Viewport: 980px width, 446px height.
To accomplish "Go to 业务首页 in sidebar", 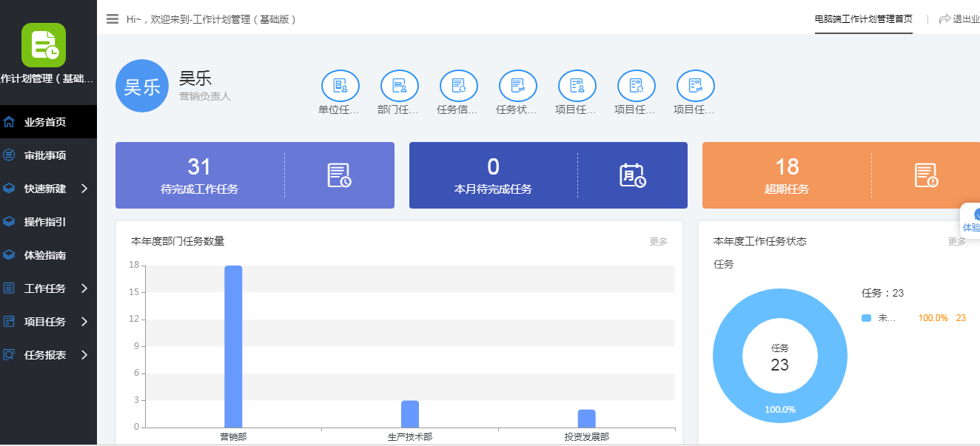I will pyautogui.click(x=48, y=122).
